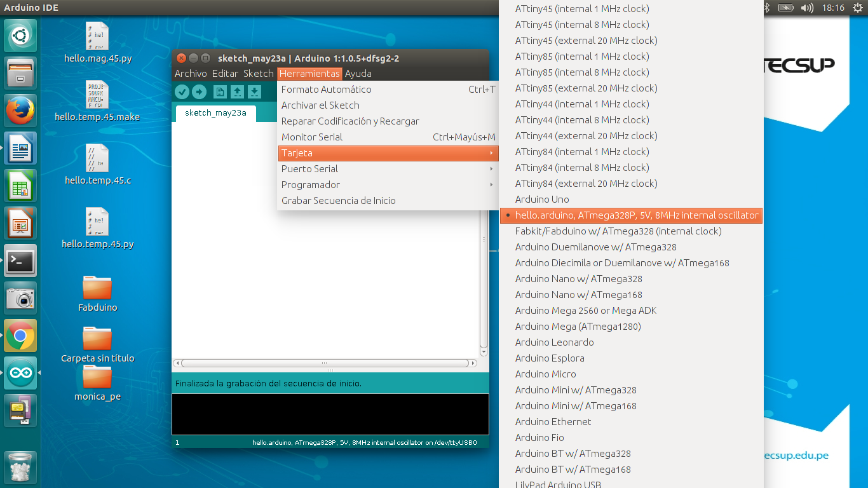Open the Editar menu
The image size is (868, 488).
(225, 74)
